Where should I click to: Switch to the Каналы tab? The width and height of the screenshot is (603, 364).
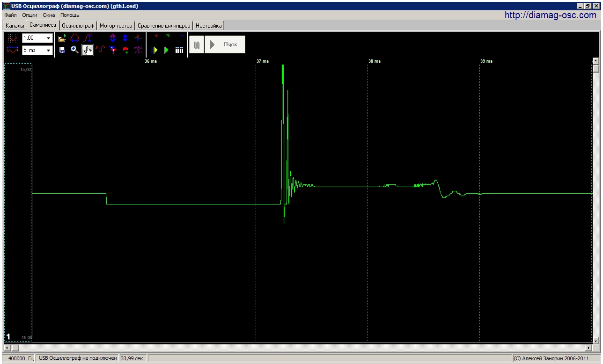[15, 26]
